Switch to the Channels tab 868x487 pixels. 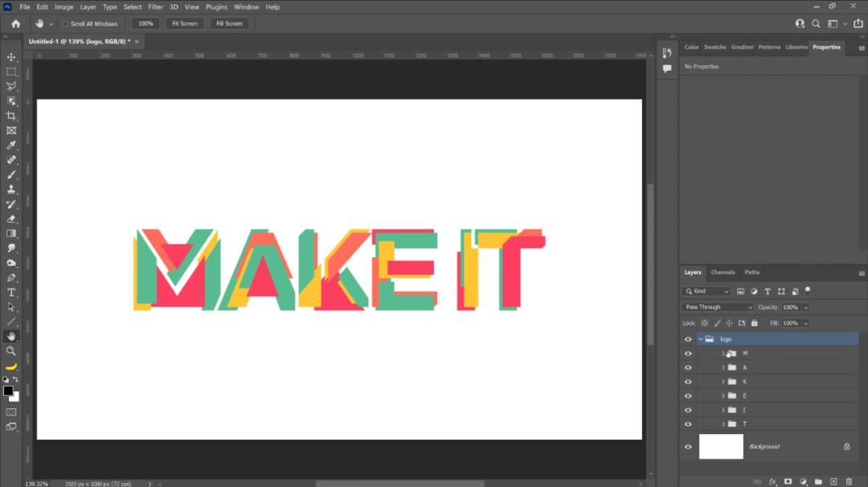click(723, 272)
